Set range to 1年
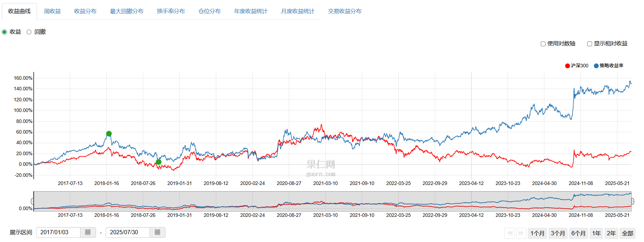Image resolution: width=644 pixels, height=242 pixels. point(597,233)
